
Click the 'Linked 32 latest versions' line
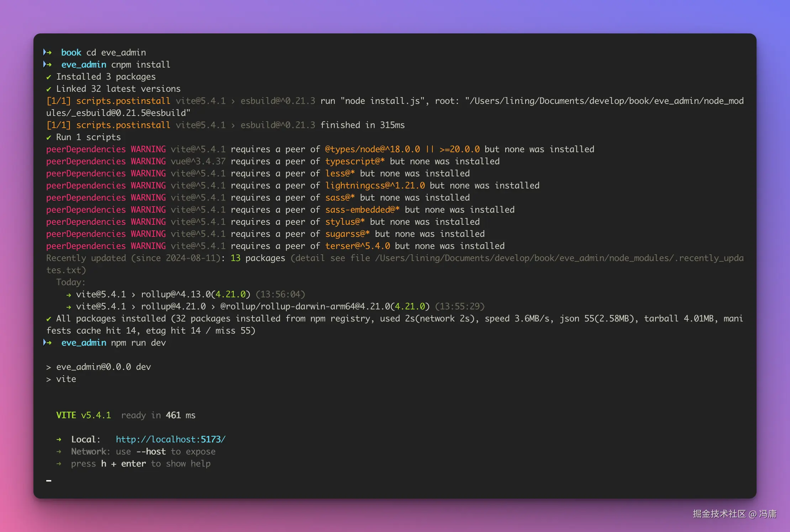[x=113, y=89]
